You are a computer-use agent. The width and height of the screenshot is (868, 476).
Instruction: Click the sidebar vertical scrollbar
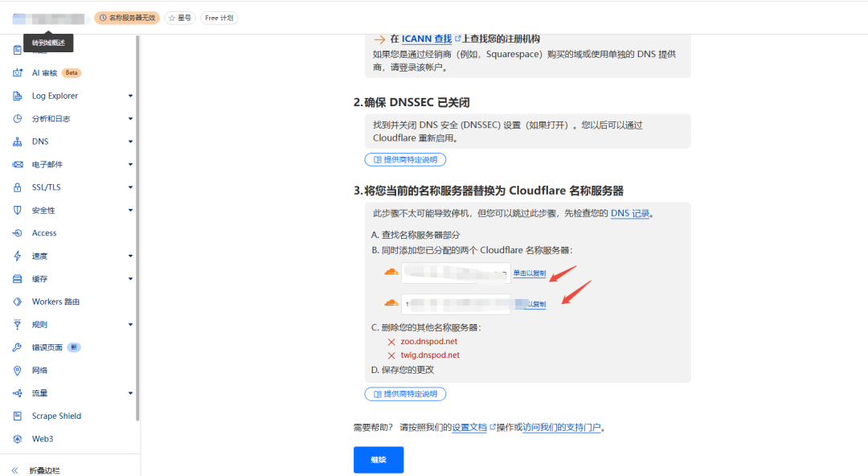click(137, 228)
